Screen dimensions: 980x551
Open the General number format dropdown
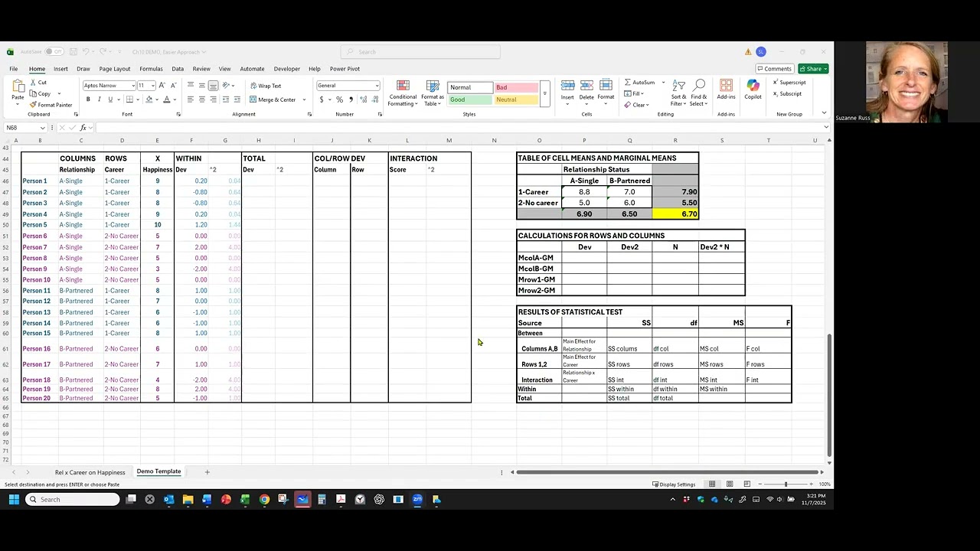(376, 86)
